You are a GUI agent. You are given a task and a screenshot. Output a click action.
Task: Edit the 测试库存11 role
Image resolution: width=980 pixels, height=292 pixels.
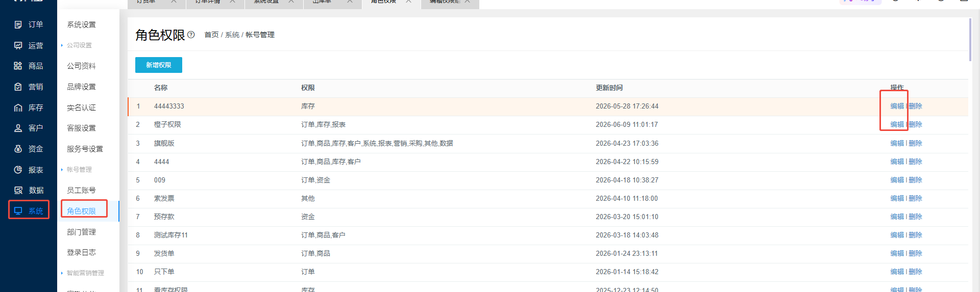coord(897,235)
